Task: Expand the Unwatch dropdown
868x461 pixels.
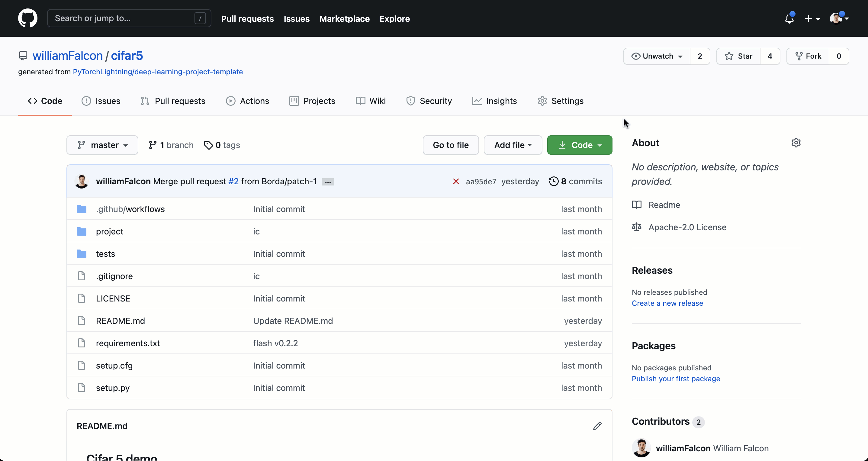Action: [x=657, y=56]
